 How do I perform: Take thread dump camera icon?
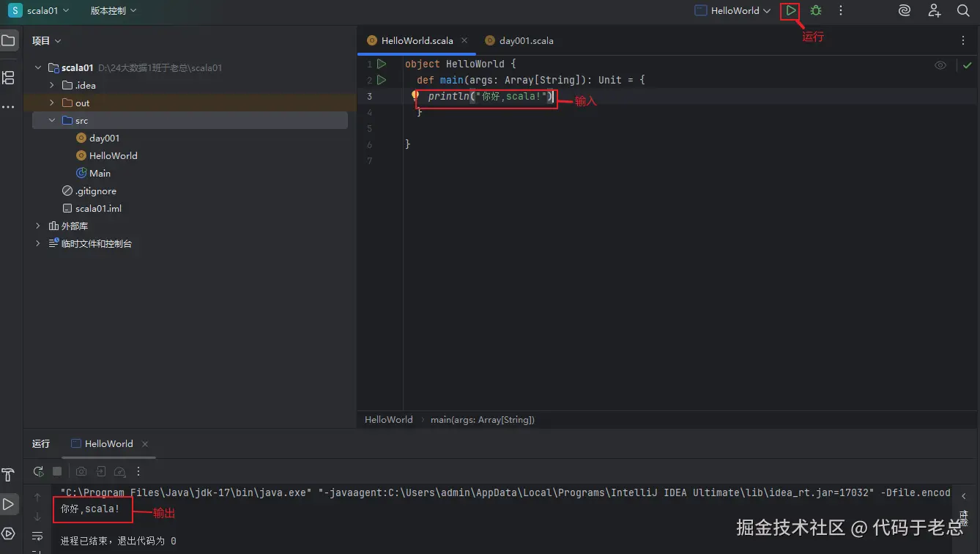coord(81,472)
